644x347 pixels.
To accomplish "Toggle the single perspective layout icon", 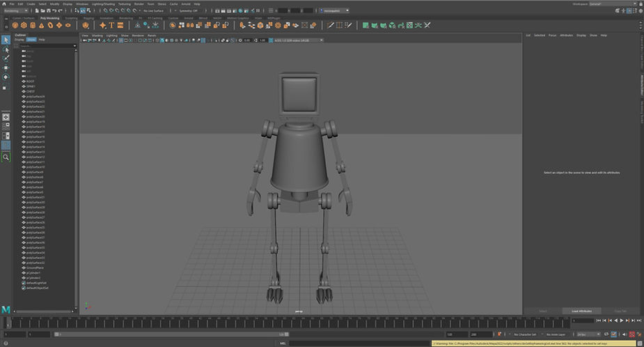I will (x=6, y=117).
